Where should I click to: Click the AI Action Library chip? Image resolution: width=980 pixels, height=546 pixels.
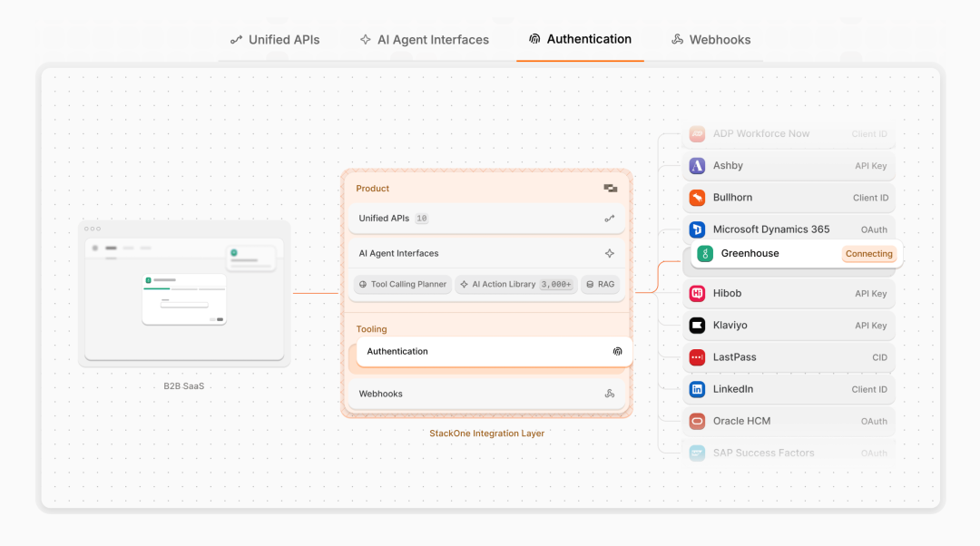coord(516,284)
